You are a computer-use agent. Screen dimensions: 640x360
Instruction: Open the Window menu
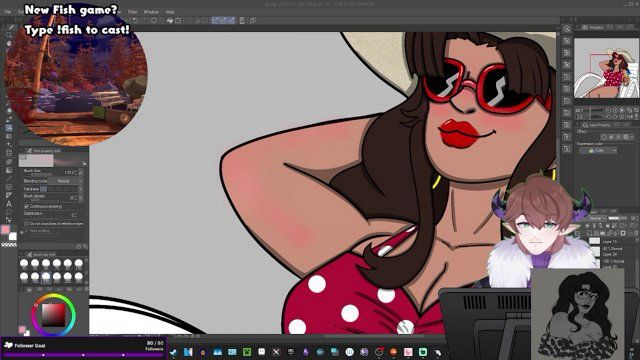[x=151, y=12]
